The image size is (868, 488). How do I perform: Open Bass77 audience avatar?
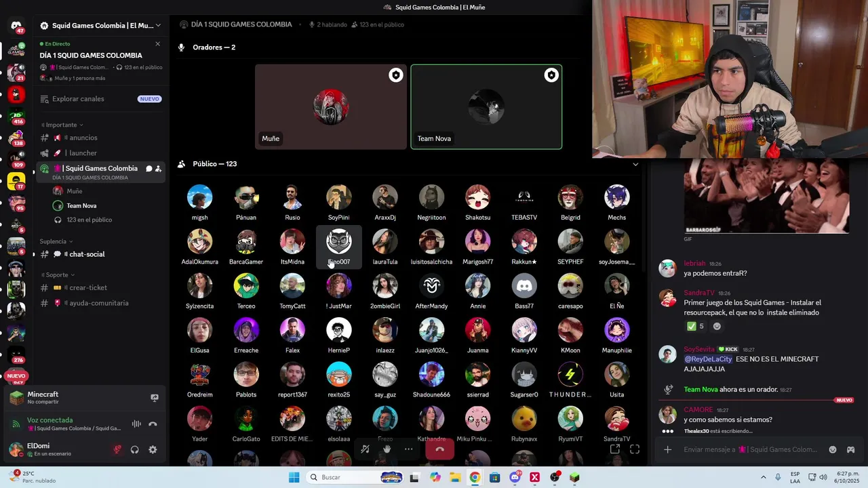524,286
